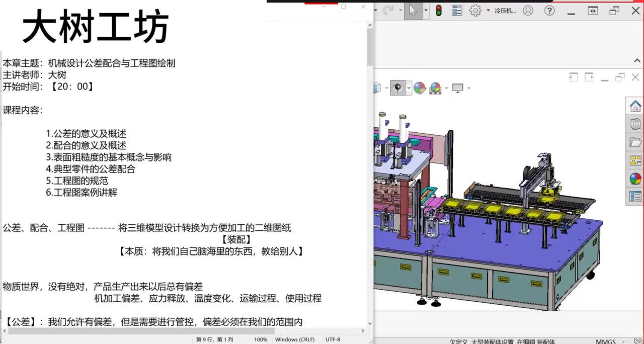Click the apply scene icon
This screenshot has width=644, height=344.
[x=435, y=88]
